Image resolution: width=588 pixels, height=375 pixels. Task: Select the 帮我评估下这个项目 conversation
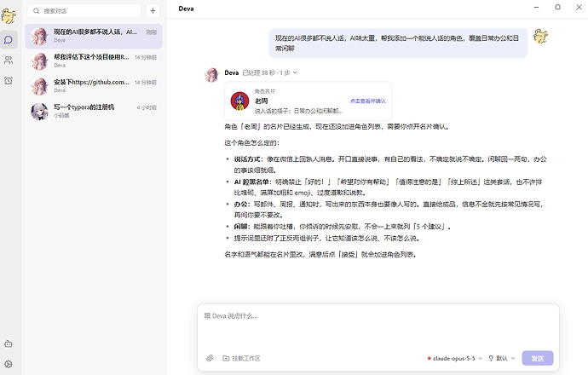[x=94, y=61]
